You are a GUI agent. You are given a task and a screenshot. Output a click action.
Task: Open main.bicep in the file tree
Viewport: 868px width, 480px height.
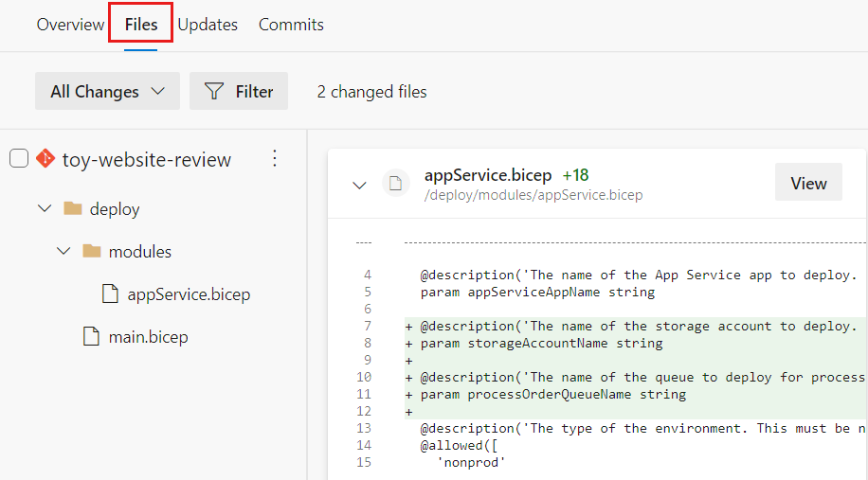tap(149, 337)
